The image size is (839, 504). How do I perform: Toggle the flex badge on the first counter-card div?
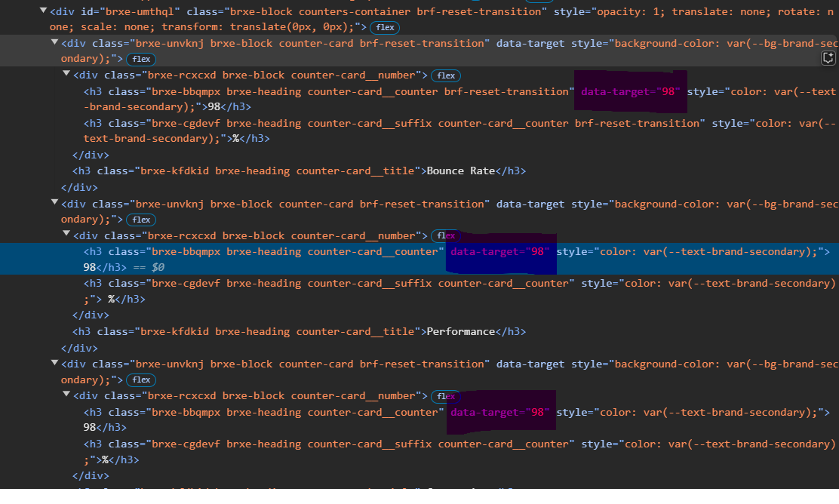[140, 59]
